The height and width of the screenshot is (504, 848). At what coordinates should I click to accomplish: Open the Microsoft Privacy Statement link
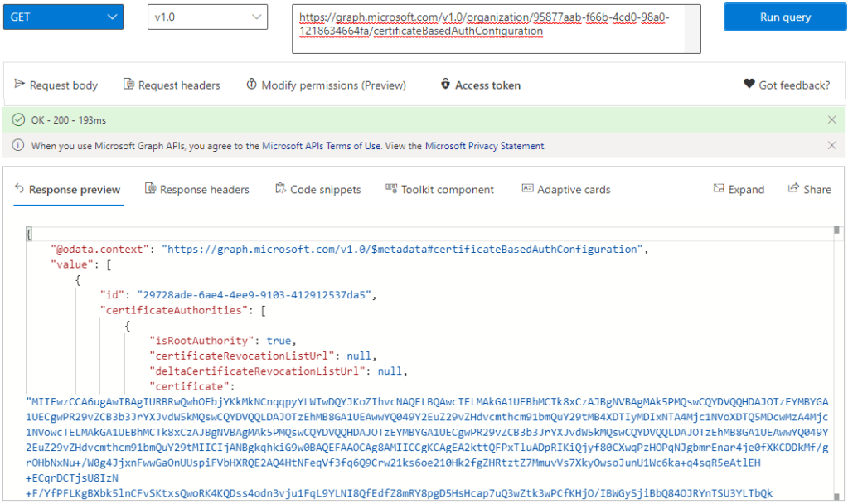485,146
